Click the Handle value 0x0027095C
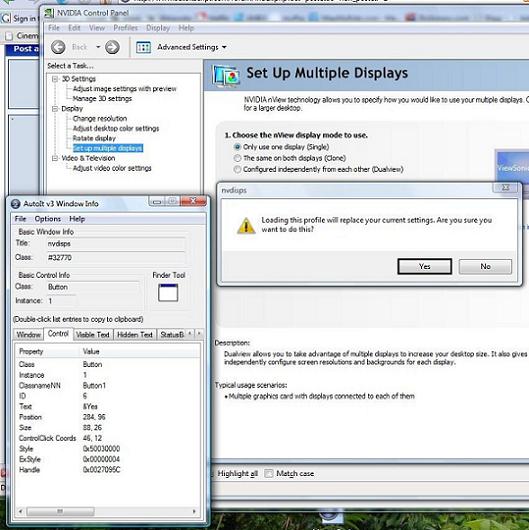This screenshot has width=529, height=530. 101,470
